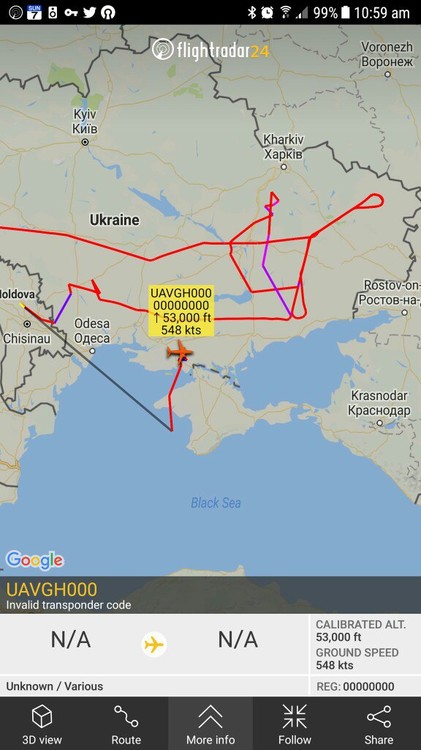Open the flightradar24 logo
The width and height of the screenshot is (421, 750).
click(x=210, y=50)
